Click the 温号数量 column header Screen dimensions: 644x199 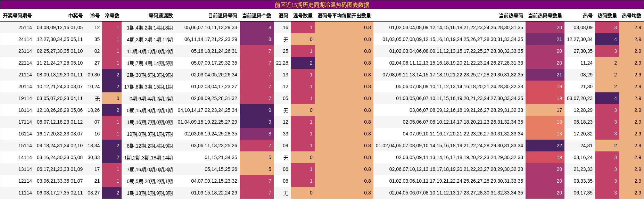click(x=303, y=16)
